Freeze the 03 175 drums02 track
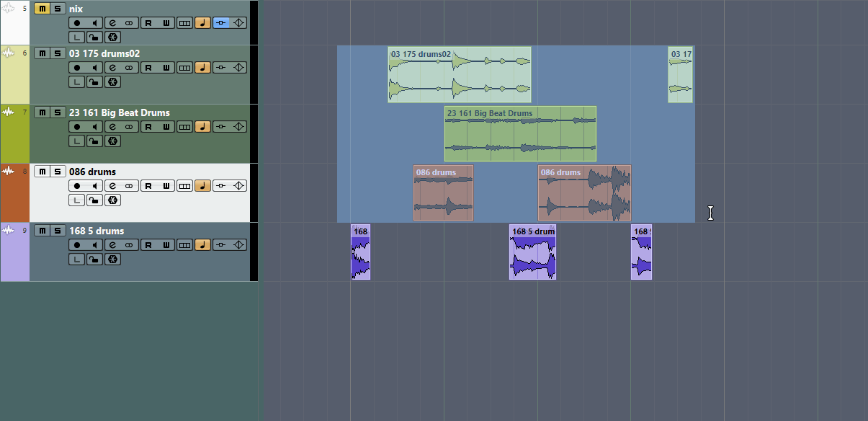Viewport: 868px width, 421px height. [113, 82]
